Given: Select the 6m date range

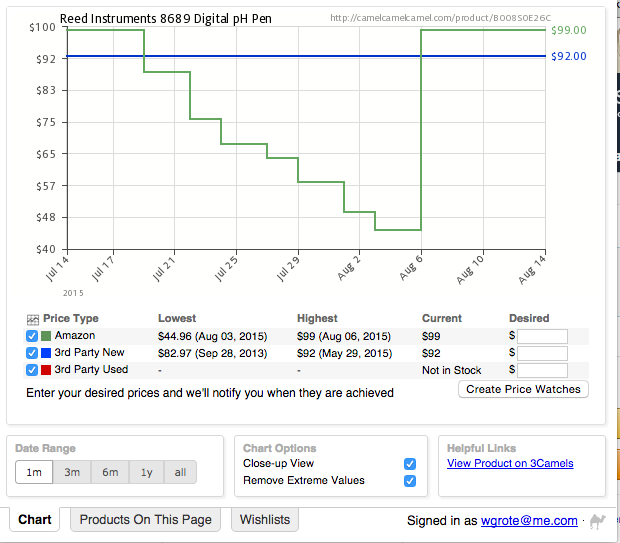Looking at the screenshot, I should [x=110, y=472].
